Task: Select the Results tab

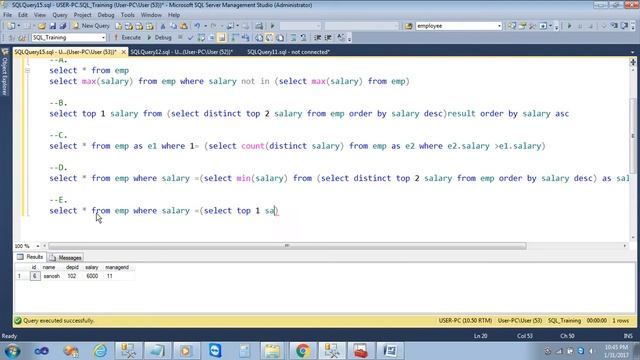Action: point(30,257)
